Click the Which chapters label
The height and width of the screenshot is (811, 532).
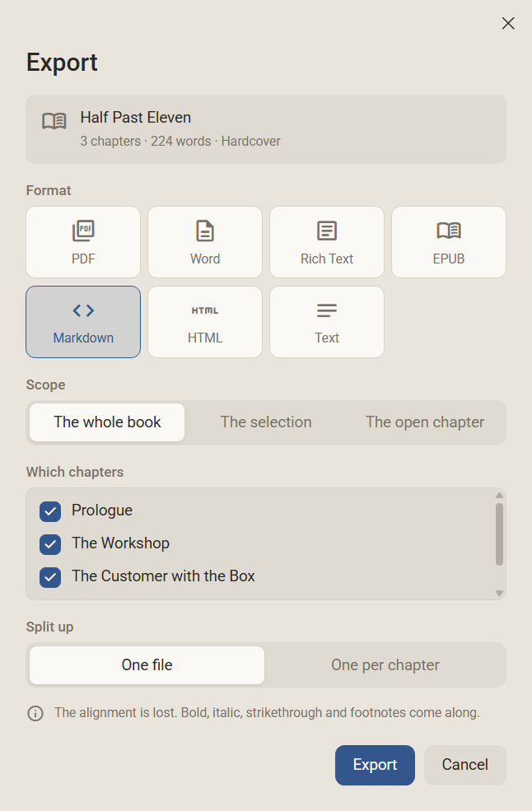tap(75, 472)
